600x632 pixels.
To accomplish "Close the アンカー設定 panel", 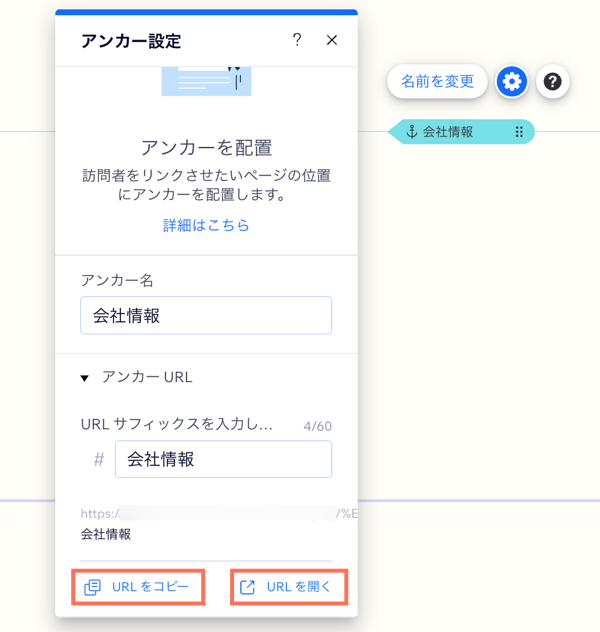I will 332,40.
